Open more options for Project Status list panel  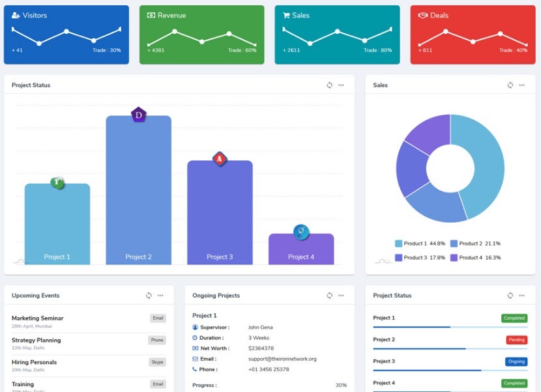(522, 296)
